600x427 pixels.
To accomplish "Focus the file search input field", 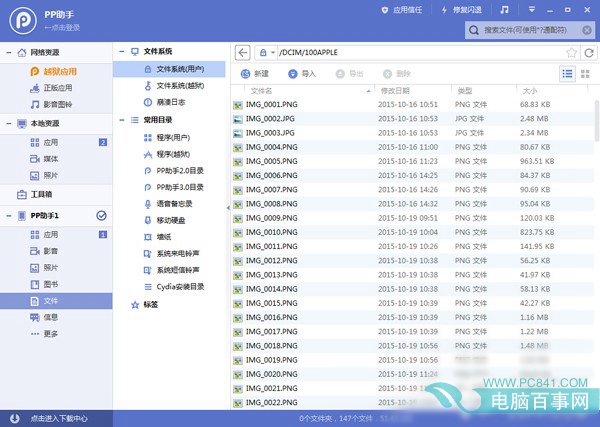I will pyautogui.click(x=530, y=30).
